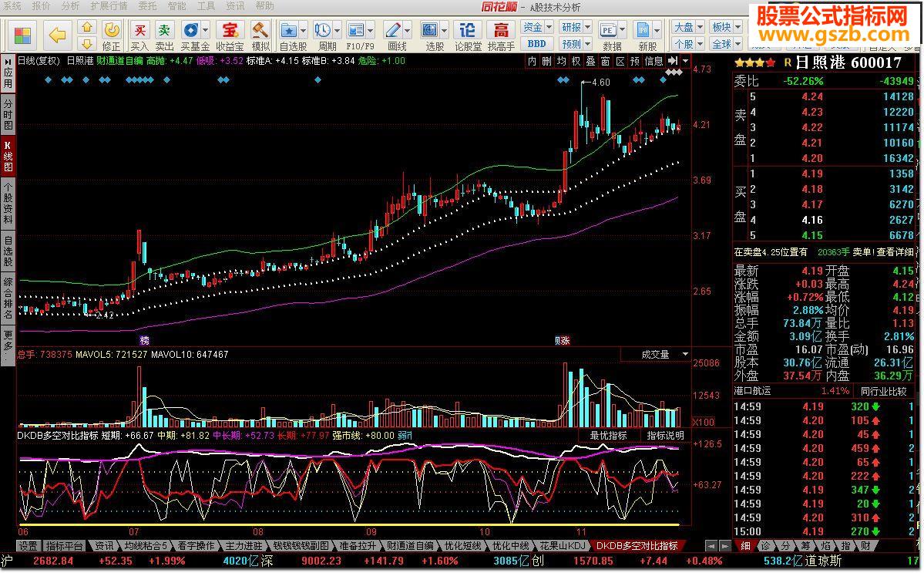Image resolution: width=924 pixels, height=573 pixels.
Task: Open the 工具 menu
Action: [206, 6]
